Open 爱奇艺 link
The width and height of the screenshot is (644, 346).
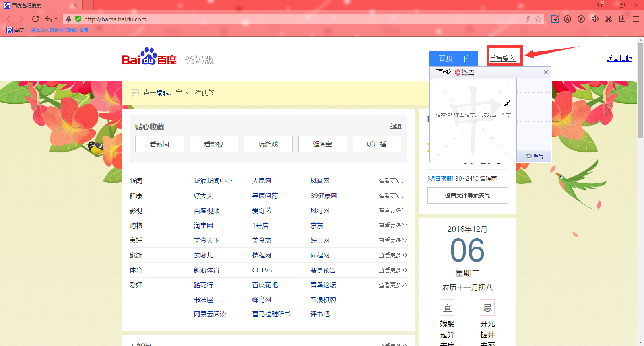point(262,211)
